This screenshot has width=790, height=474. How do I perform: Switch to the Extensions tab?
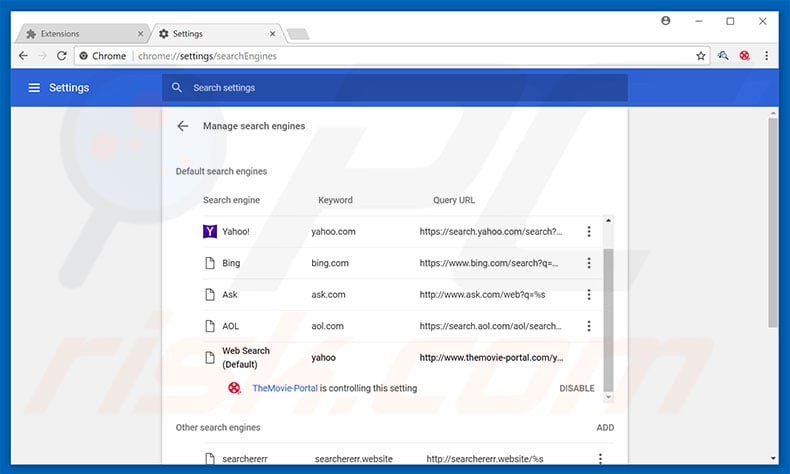[81, 34]
